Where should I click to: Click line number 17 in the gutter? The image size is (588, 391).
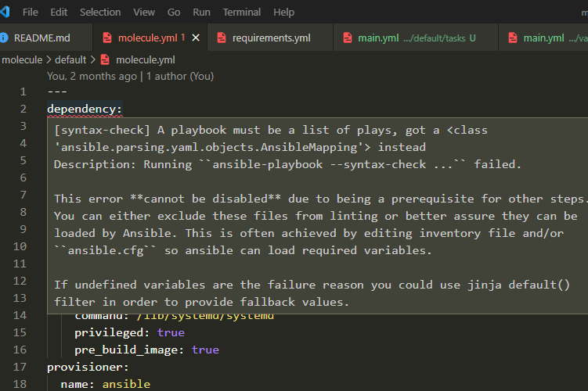click(20, 367)
